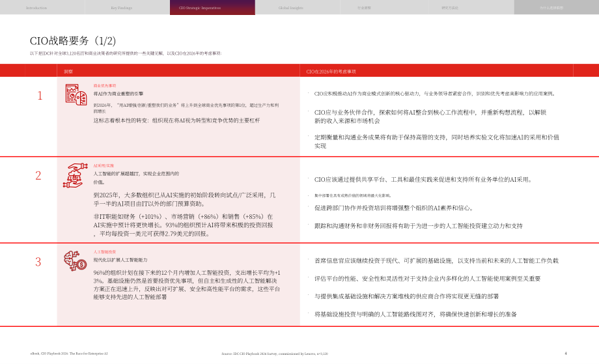599x364 pixels.
Task: Click the sentence beginning 这标志着根本性的转变
Action: pyautogui.click(x=176, y=120)
